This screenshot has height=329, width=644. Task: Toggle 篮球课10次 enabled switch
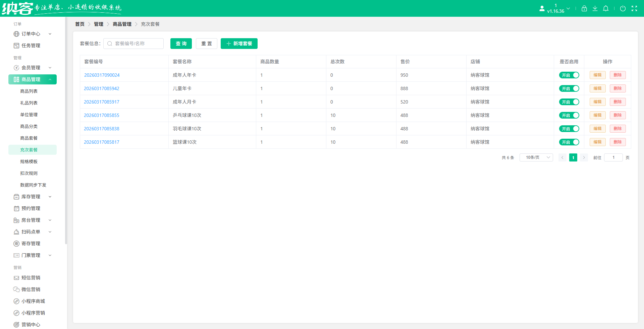(569, 142)
